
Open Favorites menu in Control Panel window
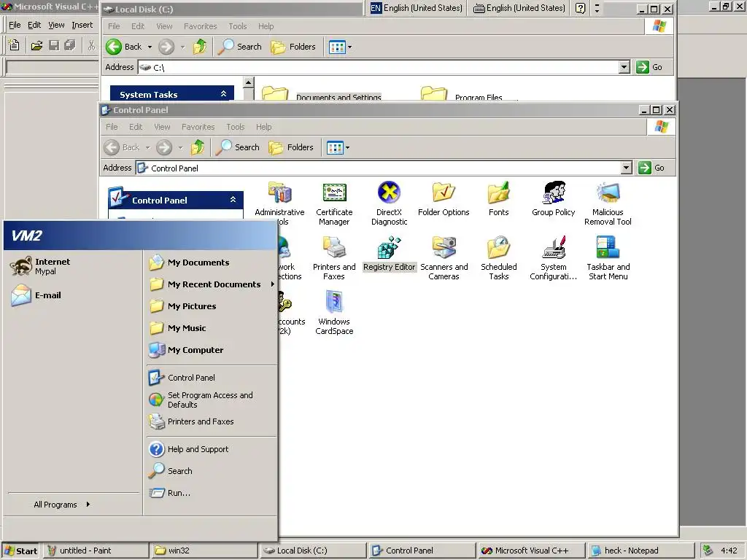[198, 127]
